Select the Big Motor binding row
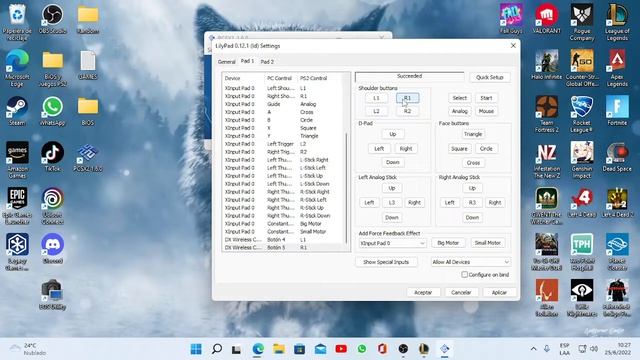640x360 pixels. (283, 224)
